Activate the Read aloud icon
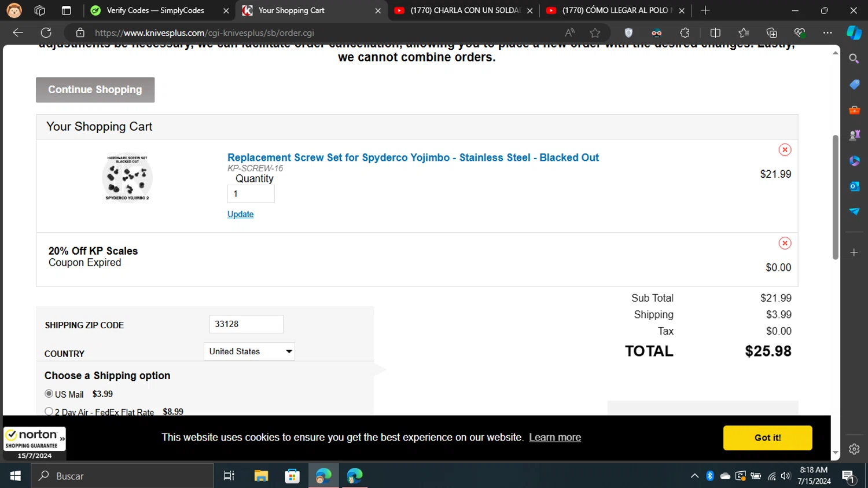 click(x=570, y=33)
